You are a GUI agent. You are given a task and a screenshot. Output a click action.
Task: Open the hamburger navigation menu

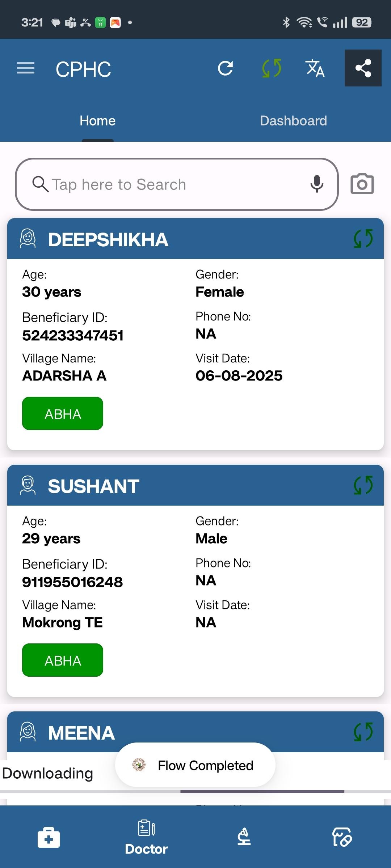point(26,68)
